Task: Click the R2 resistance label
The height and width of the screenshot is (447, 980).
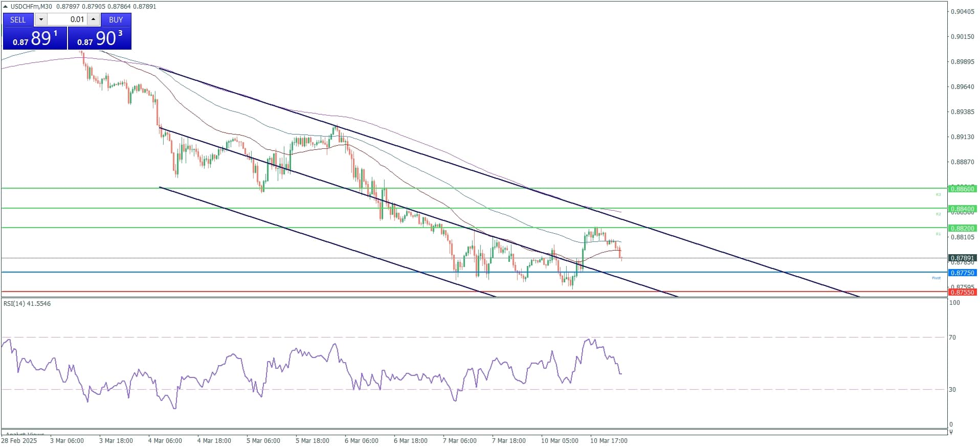Action: coord(938,214)
